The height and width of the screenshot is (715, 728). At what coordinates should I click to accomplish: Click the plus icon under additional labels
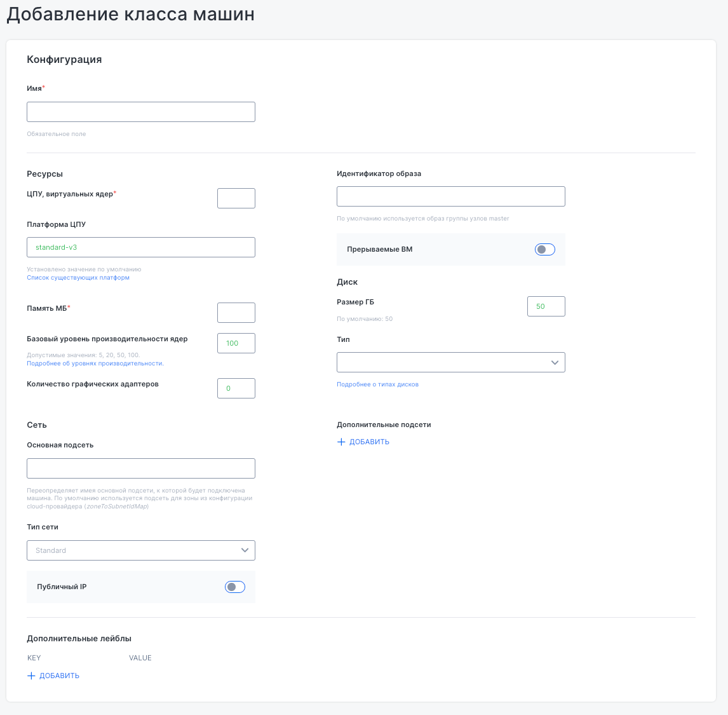tap(31, 676)
